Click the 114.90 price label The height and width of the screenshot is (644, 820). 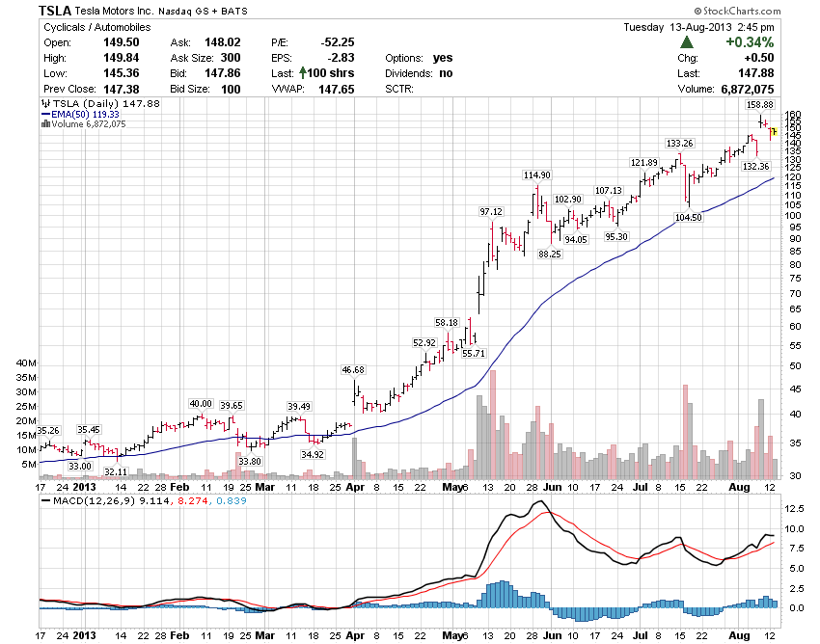tap(537, 175)
